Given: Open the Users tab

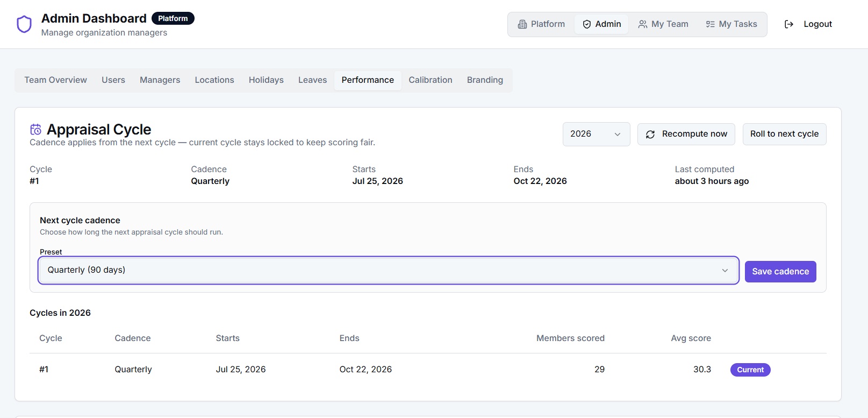Looking at the screenshot, I should click(113, 80).
